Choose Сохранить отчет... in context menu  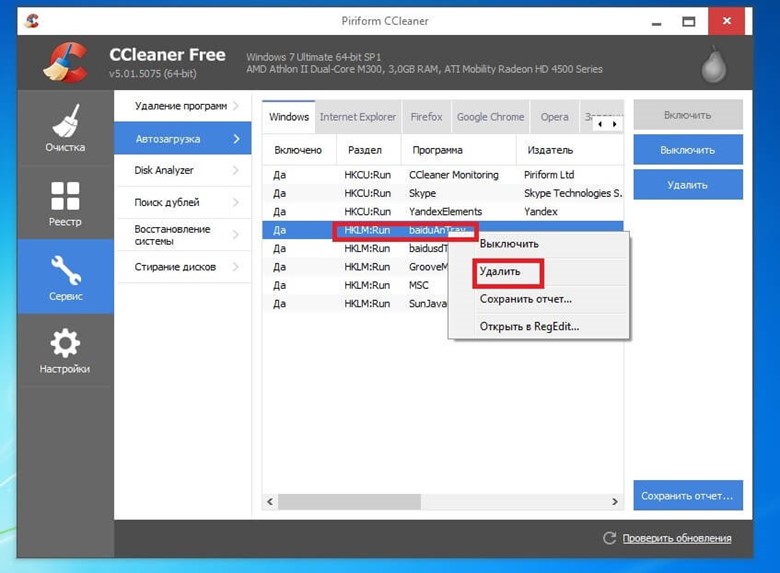(x=539, y=299)
